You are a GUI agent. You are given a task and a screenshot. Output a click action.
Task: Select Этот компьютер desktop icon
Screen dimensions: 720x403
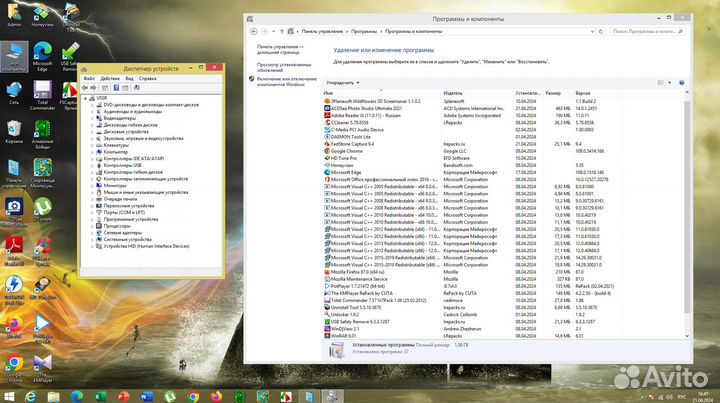(14, 54)
